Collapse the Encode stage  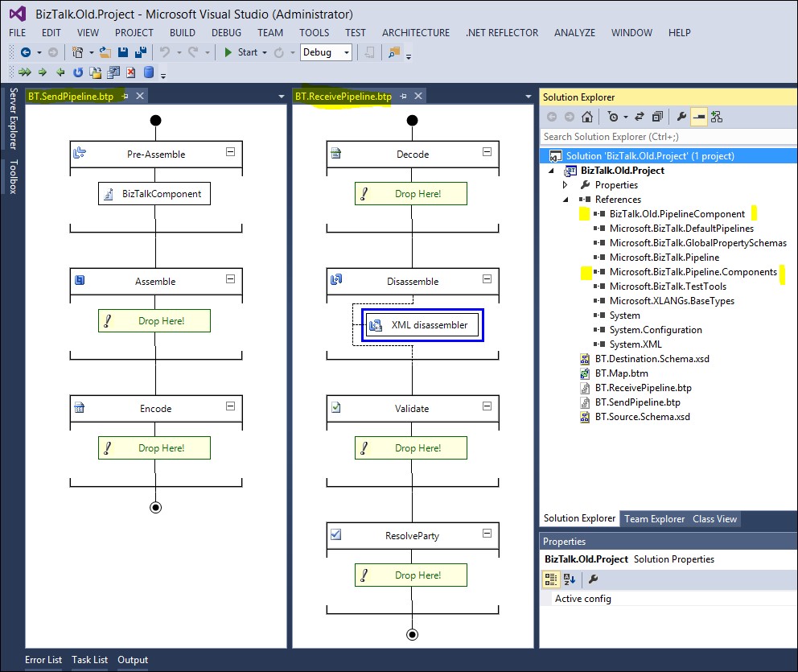(x=231, y=406)
